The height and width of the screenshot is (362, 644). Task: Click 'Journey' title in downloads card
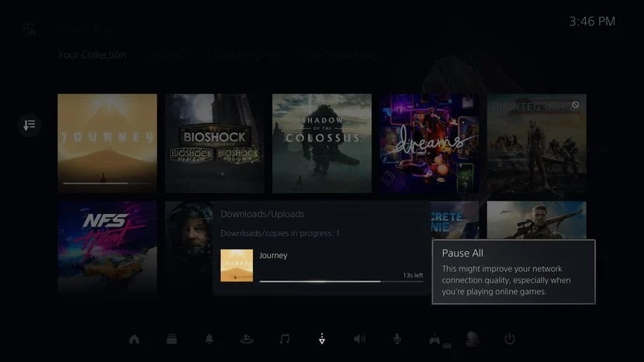click(273, 255)
